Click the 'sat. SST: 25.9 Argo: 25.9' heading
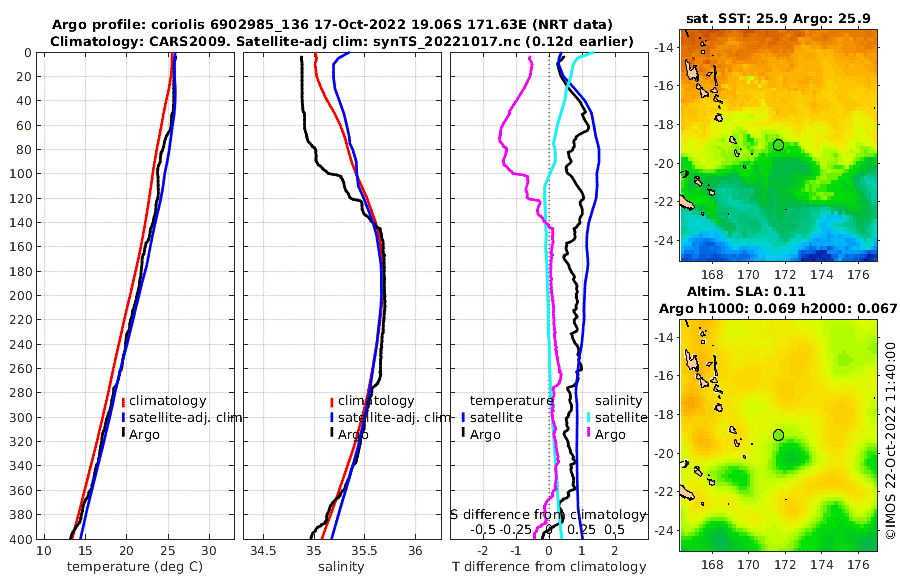This screenshot has height=580, width=900. point(778,18)
